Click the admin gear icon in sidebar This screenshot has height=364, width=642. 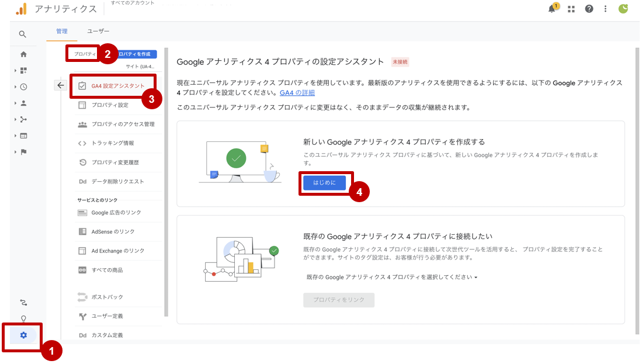tap(23, 335)
